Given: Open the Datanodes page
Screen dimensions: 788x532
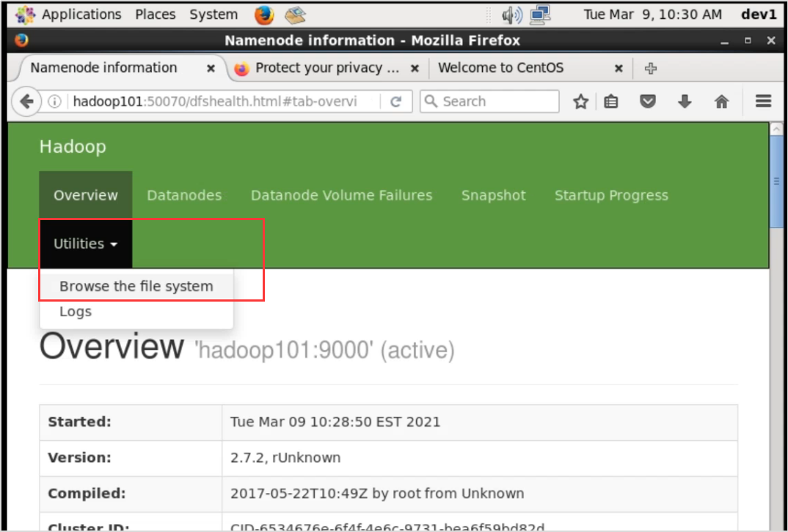Looking at the screenshot, I should 184,195.
